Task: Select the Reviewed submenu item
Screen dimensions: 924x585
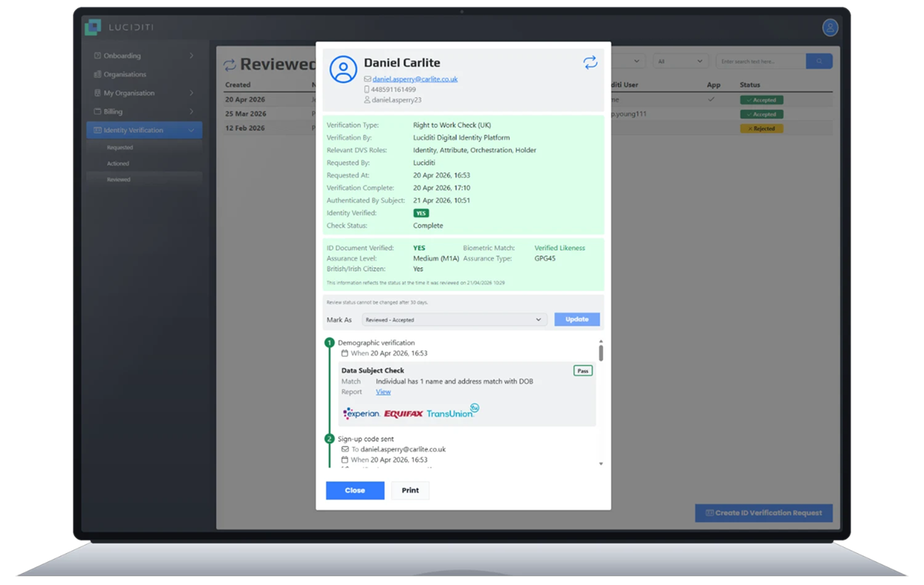Action: tap(119, 179)
